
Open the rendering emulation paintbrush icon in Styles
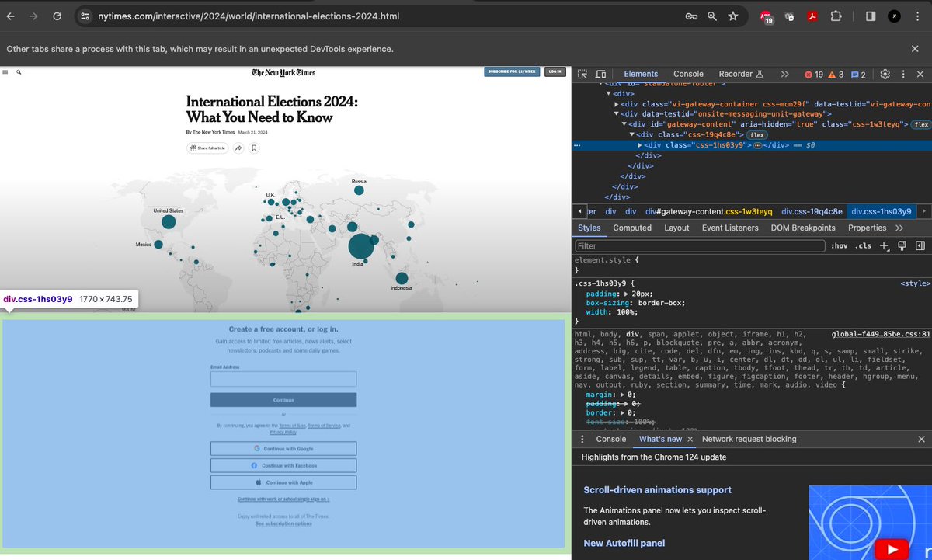902,245
